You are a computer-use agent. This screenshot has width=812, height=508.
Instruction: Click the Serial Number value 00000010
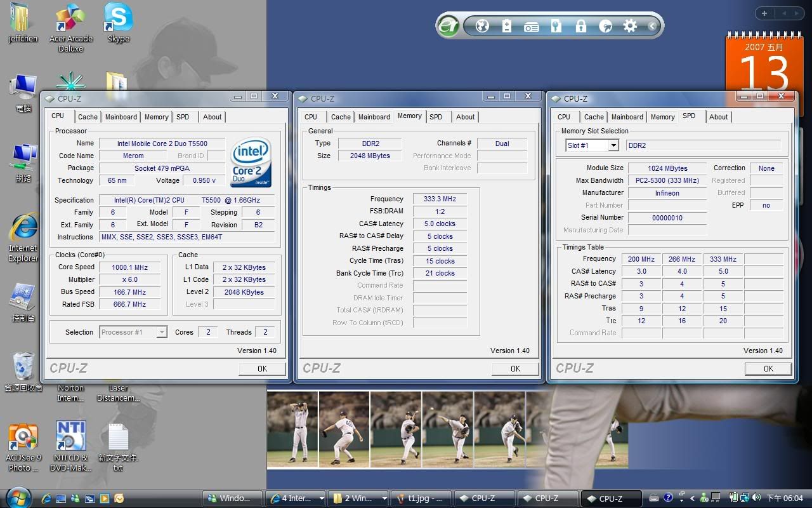coord(667,218)
